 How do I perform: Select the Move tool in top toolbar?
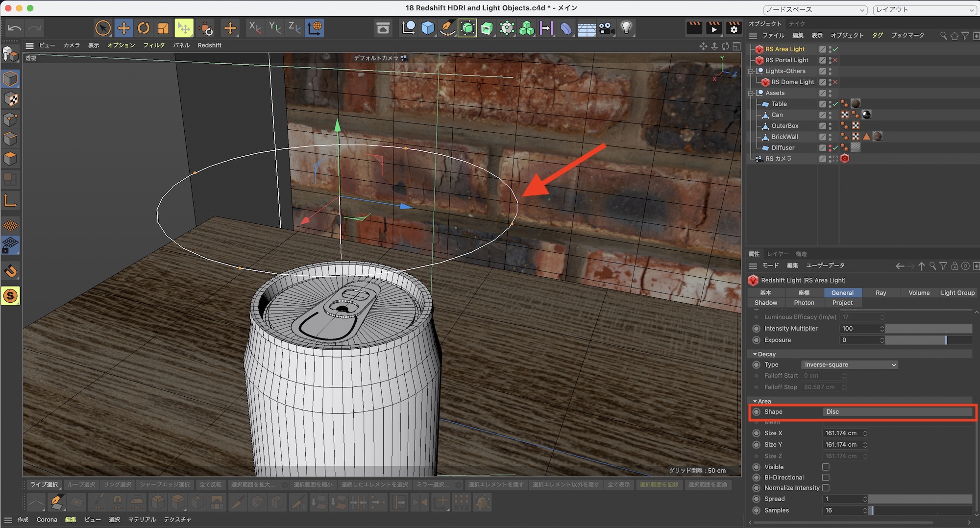pyautogui.click(x=123, y=28)
